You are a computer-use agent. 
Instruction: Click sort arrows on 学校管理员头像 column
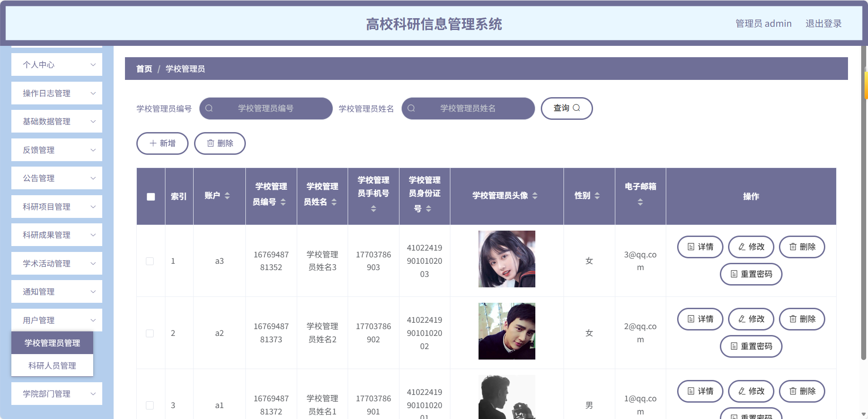(535, 196)
